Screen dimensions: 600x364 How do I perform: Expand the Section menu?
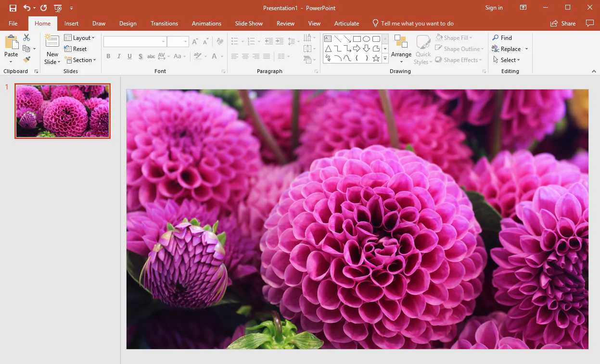(80, 60)
